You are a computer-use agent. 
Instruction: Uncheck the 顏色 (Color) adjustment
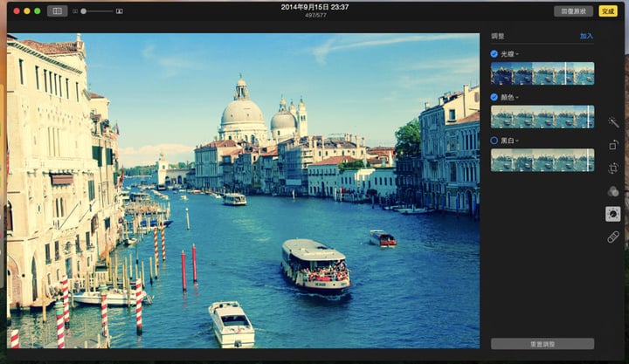click(x=494, y=97)
